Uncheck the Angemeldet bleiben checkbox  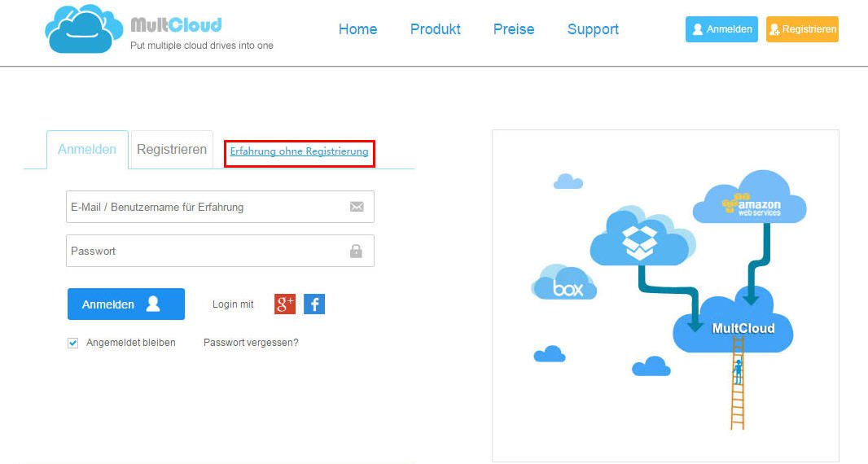point(72,344)
